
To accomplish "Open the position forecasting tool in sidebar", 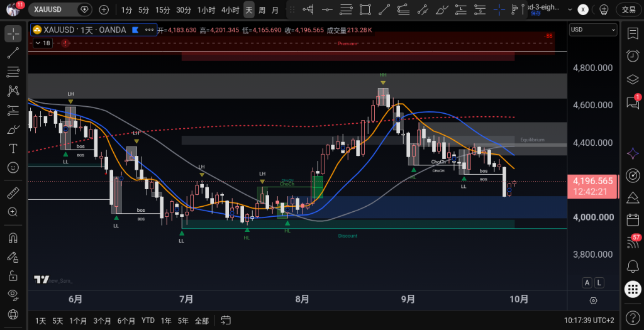I will [13, 110].
